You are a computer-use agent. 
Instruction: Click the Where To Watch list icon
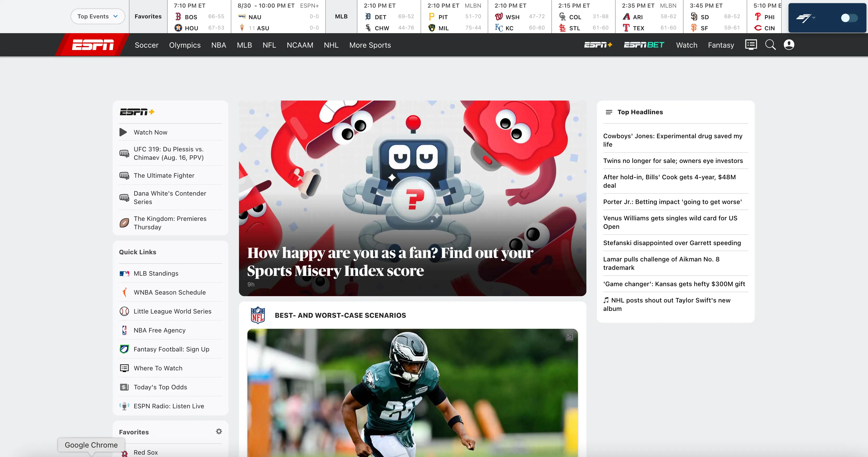124,368
